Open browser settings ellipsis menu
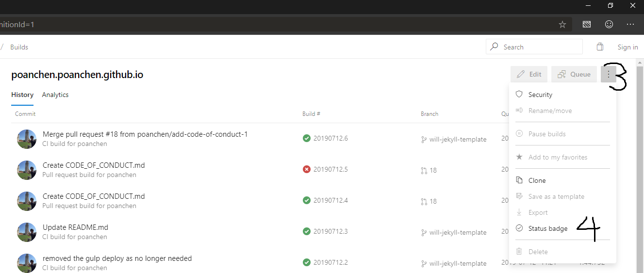This screenshot has height=273, width=644. (x=630, y=24)
